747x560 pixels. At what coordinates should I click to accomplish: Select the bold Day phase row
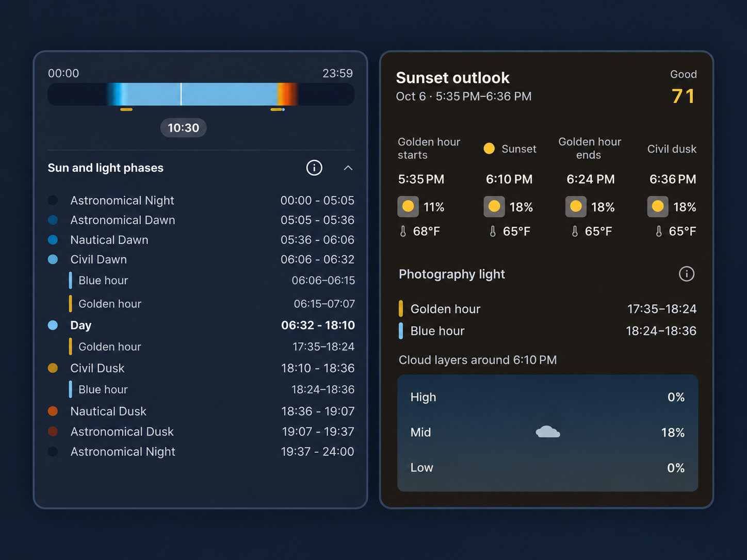(201, 325)
